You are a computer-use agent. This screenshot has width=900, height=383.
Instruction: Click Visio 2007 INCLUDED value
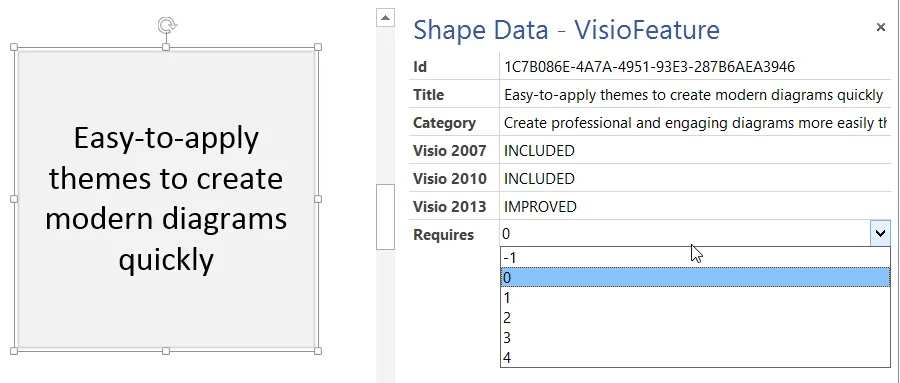(x=695, y=150)
